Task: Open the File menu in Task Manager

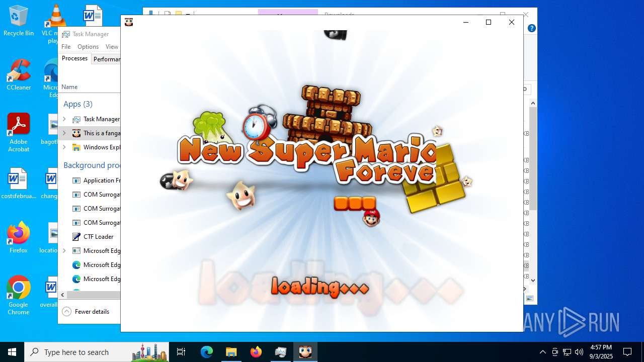Action: click(66, 47)
